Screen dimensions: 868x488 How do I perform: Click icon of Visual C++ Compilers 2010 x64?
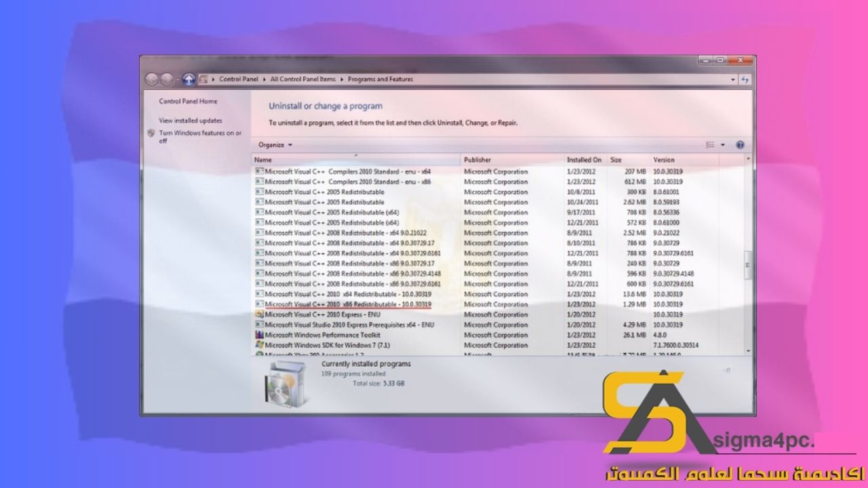[x=259, y=171]
